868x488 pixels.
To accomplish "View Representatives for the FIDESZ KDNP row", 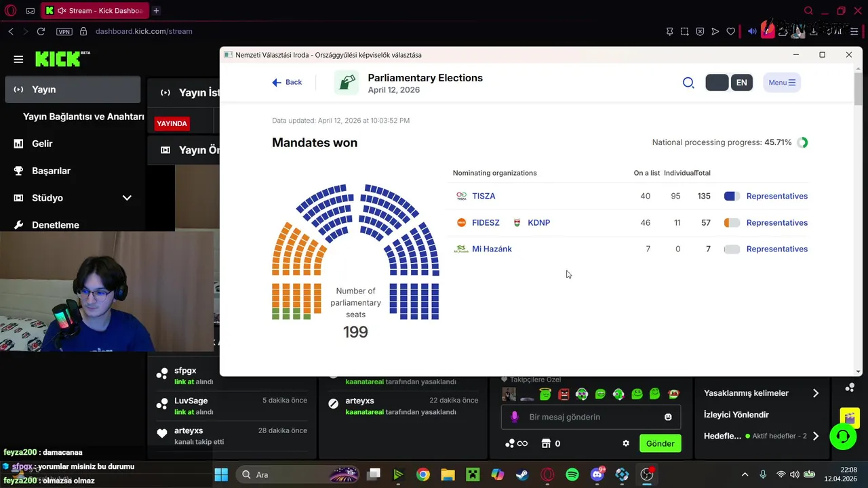I will [x=776, y=222].
